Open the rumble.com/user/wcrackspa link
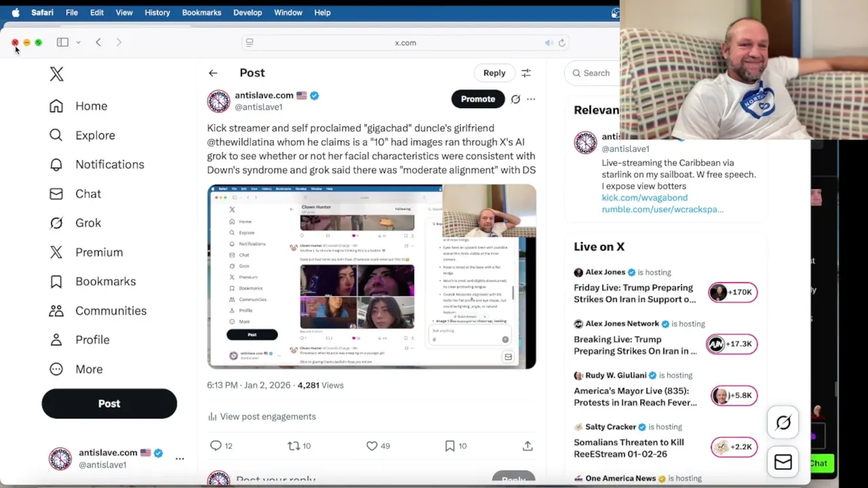868x488 pixels. tap(663, 209)
